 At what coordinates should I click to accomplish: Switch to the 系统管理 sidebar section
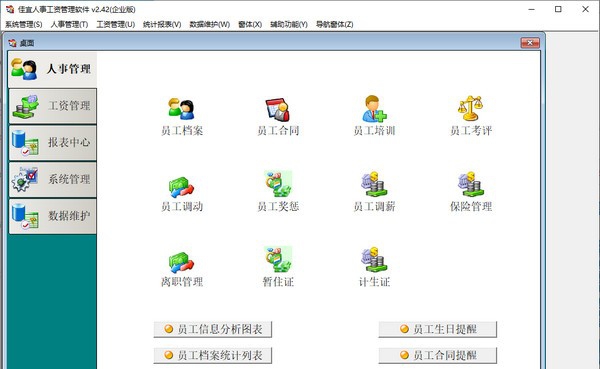click(52, 180)
